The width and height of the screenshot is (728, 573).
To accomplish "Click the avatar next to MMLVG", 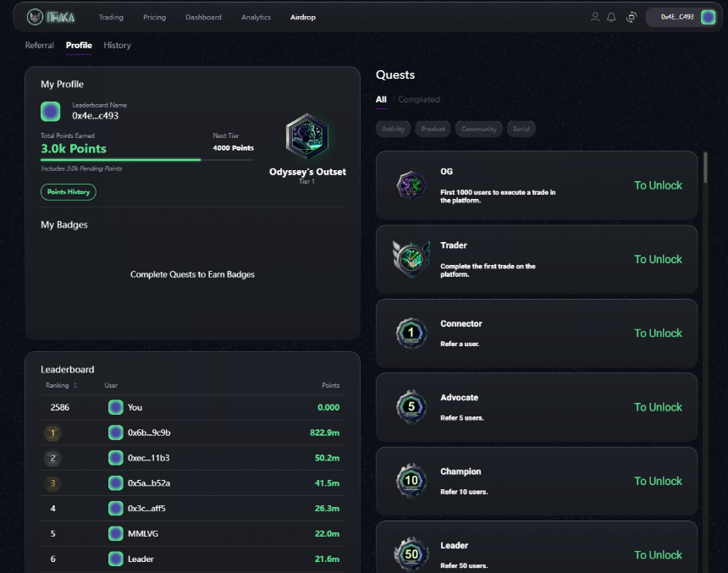I will (116, 533).
